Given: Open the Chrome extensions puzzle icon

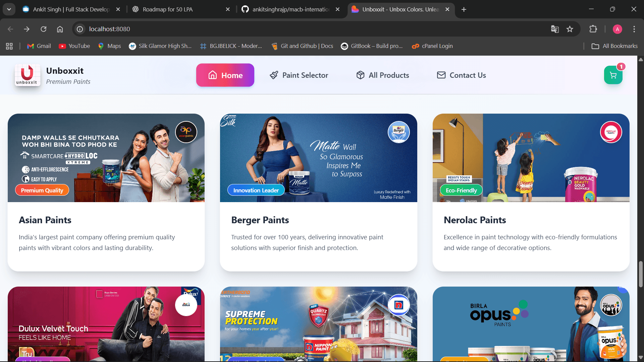Looking at the screenshot, I should [593, 29].
